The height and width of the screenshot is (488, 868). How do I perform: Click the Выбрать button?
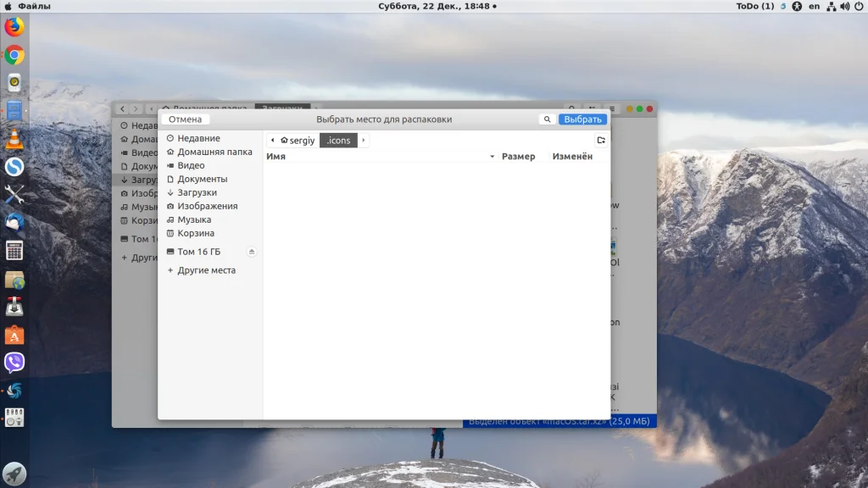tap(582, 119)
